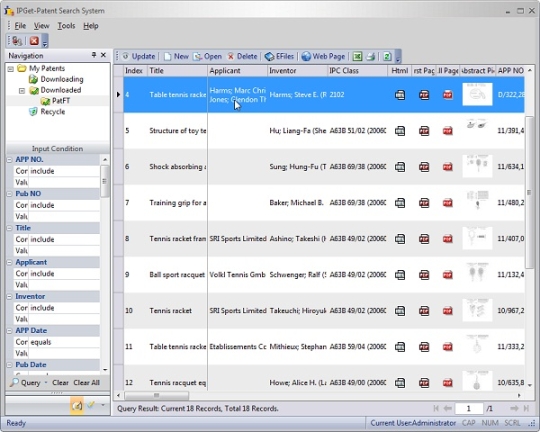Screen dimensions: 540x432
Task: Click the Excel export icon
Action: pos(357,56)
